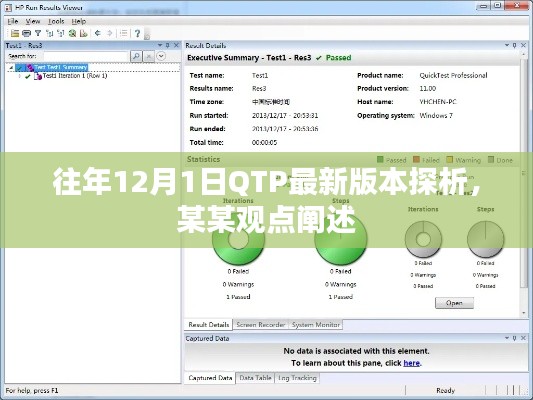Open Help question mark icon
The image size is (533, 400).
tap(137, 33)
